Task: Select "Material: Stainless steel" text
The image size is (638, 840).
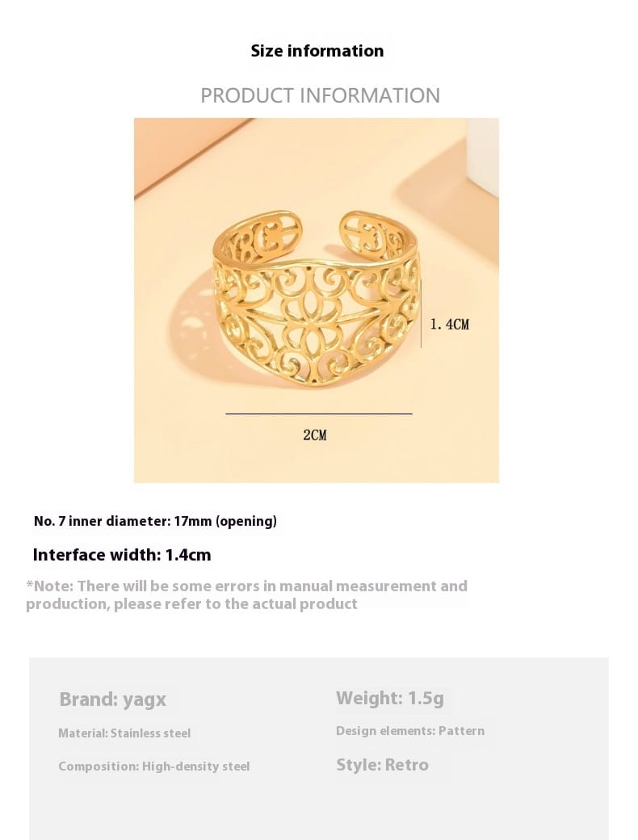Action: [124, 733]
